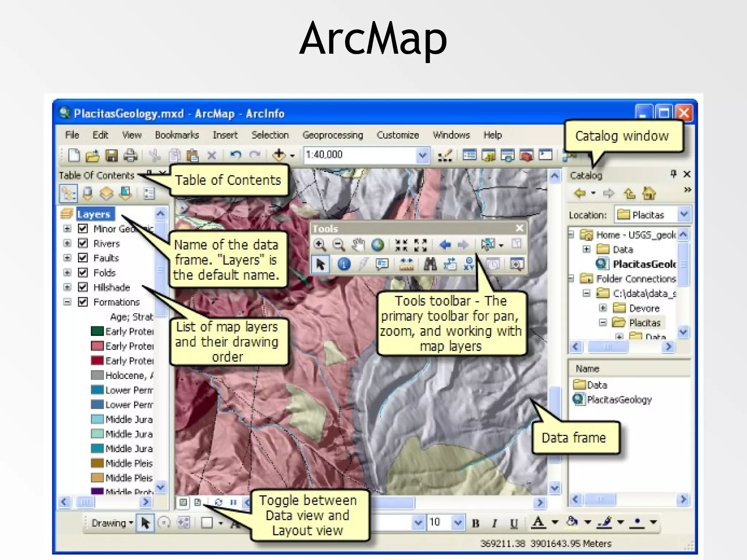Go back to previous extent
Viewport: 747px width, 560px height.
(445, 245)
